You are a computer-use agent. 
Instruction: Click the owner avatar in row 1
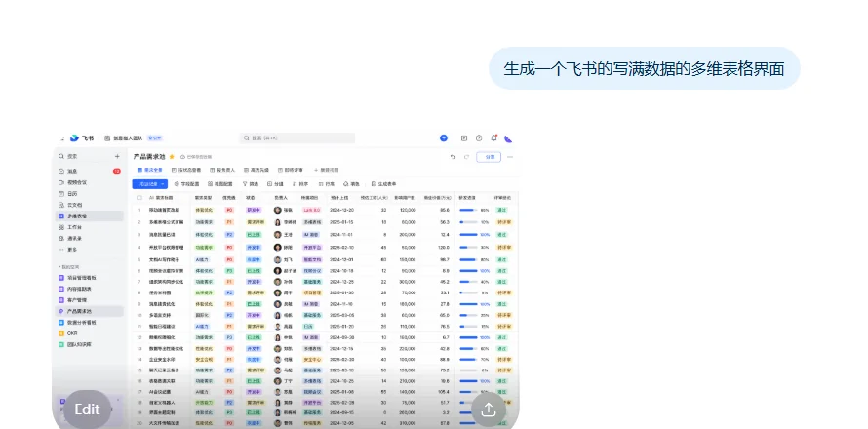point(277,211)
